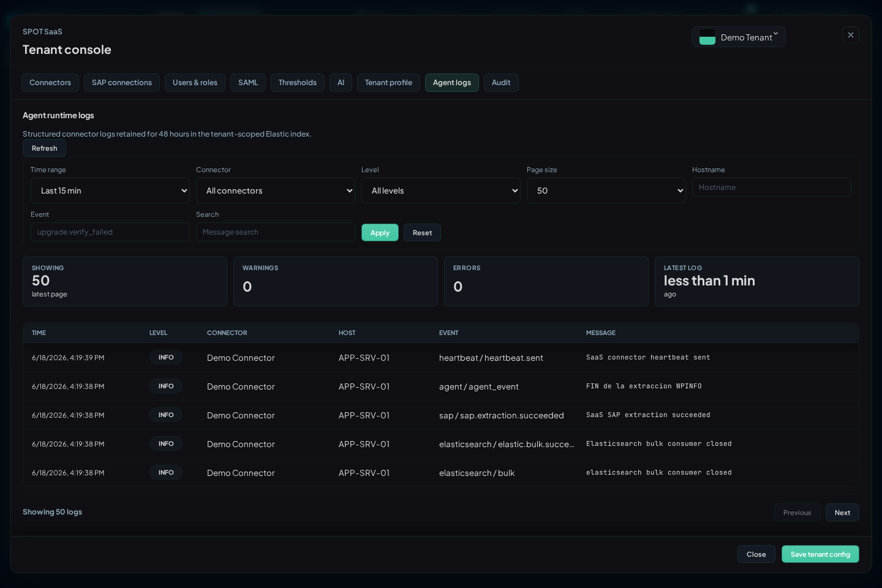Click message 'SaaS connector heartbeat sent'
The image size is (882, 588).
click(x=648, y=357)
